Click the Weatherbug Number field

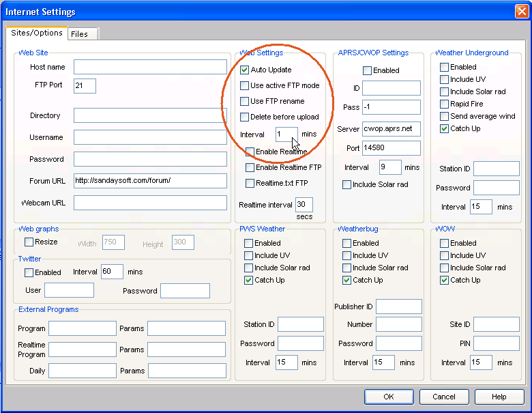tap(399, 324)
